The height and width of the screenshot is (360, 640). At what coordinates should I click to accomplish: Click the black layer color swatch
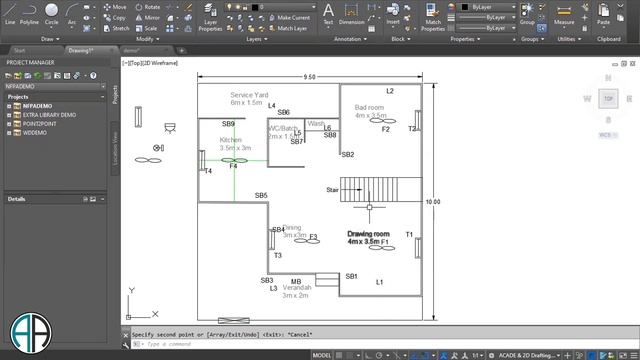coord(255,7)
